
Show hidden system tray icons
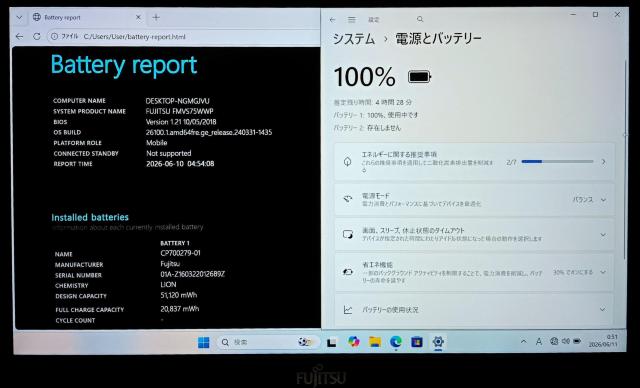pyautogui.click(x=523, y=341)
